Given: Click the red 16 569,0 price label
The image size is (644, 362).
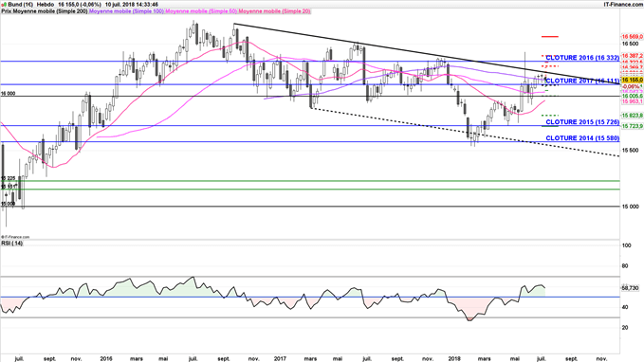Looking at the screenshot, I should pos(632,37).
